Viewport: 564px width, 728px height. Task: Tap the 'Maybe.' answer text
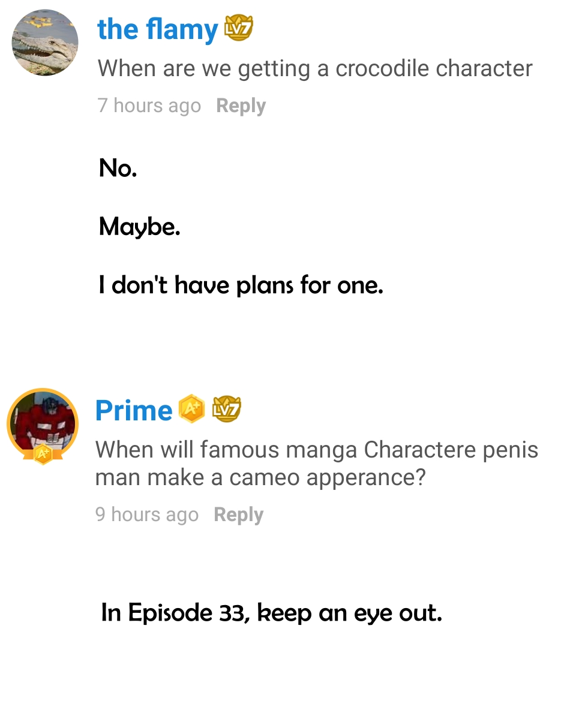point(140,227)
